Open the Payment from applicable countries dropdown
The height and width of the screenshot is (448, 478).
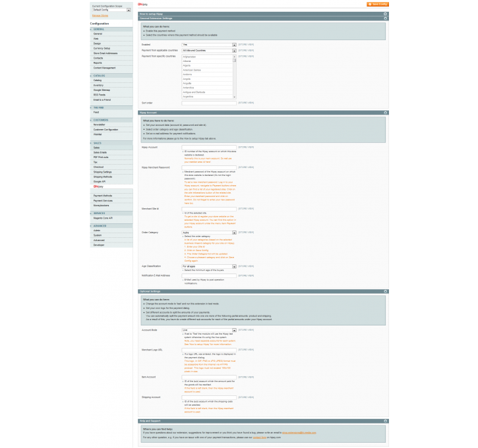[x=209, y=51]
